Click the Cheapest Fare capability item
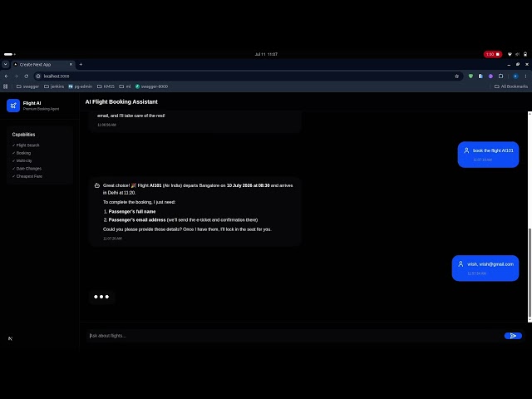The image size is (532, 399). [27, 176]
